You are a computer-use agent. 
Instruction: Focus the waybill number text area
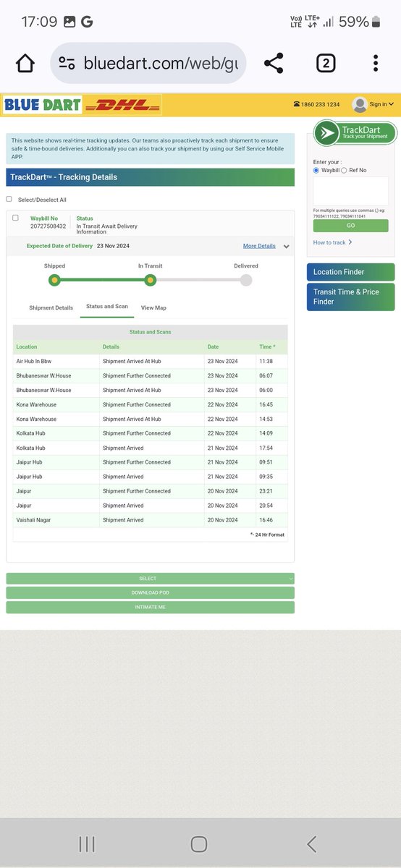350,191
